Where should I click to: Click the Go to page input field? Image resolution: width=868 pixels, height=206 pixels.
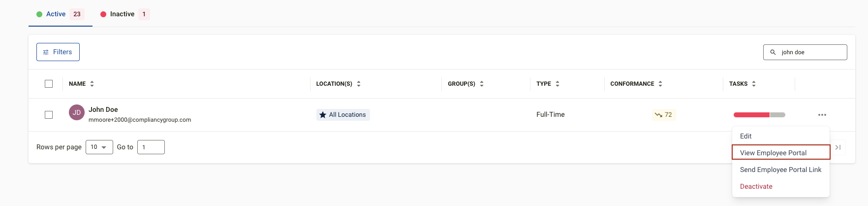click(151, 147)
